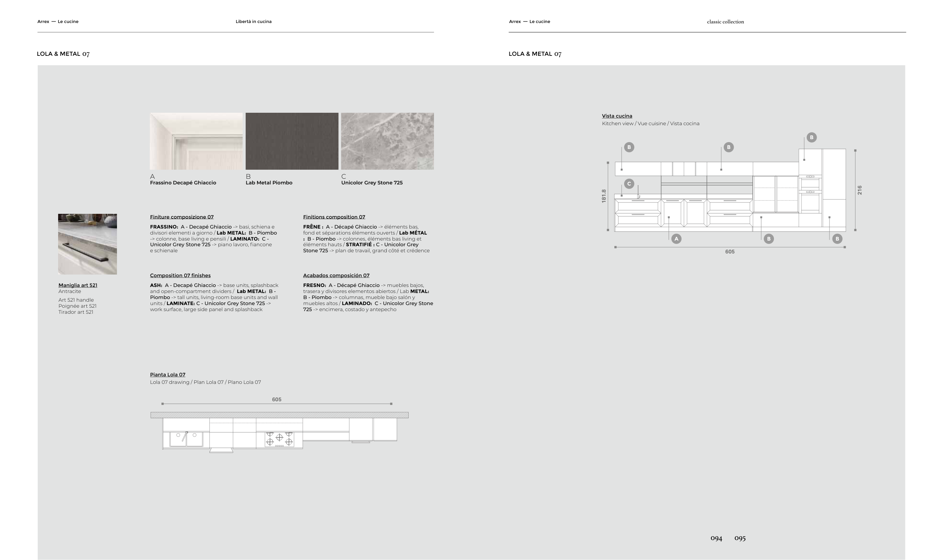Click the Vista cucina underlined title
Image resolution: width=943 pixels, height=560 pixels.
tap(617, 116)
